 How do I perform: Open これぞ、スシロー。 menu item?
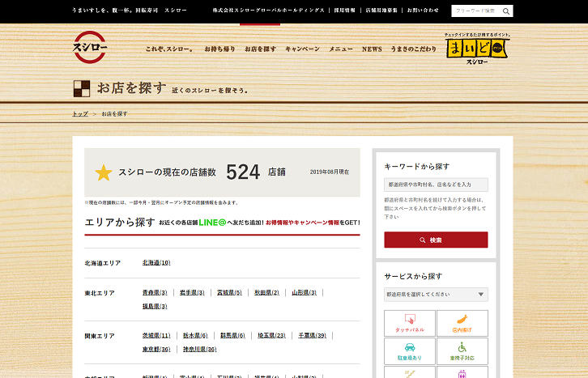coord(169,49)
